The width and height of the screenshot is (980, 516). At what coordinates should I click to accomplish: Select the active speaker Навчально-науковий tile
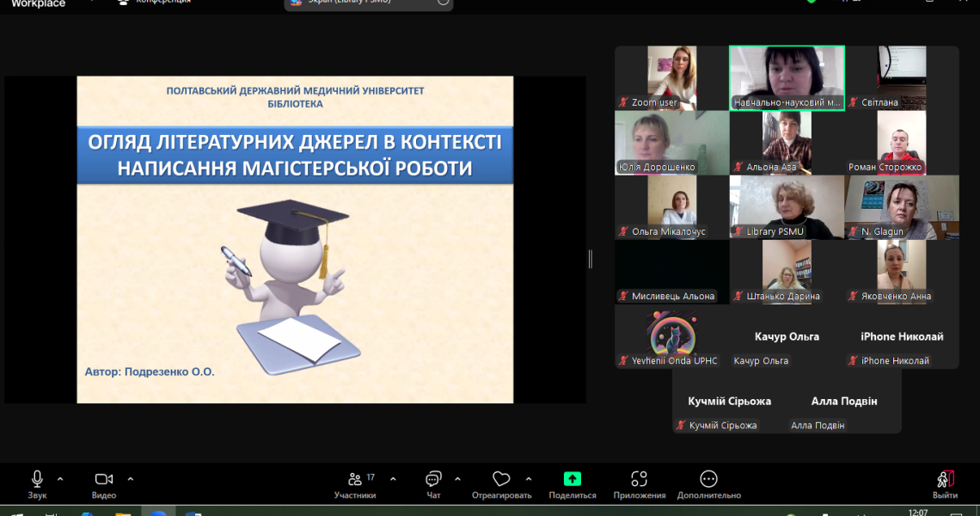[787, 77]
